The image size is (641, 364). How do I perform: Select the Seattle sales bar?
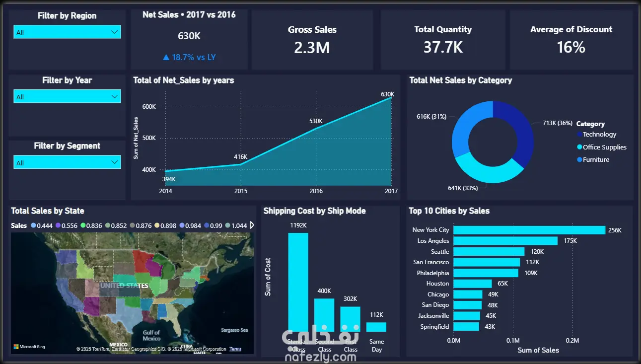[x=489, y=251]
